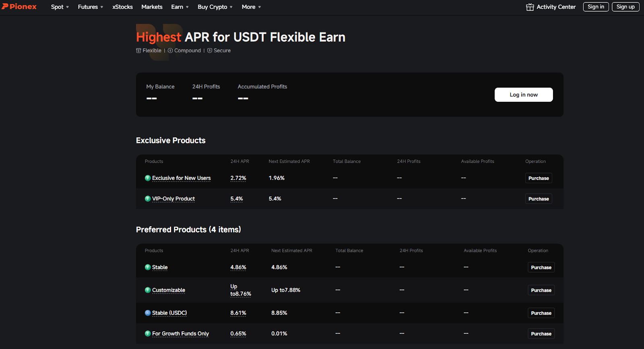Click the 8.61% APR for Stable (USDC)
644x349 pixels.
(238, 313)
